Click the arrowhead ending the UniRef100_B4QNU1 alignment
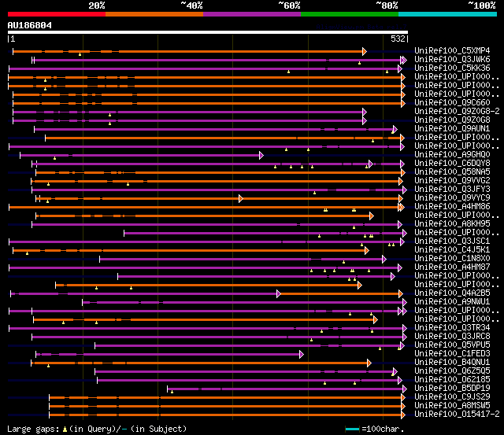The width and height of the screenshot is (504, 435). pyautogui.click(x=369, y=363)
